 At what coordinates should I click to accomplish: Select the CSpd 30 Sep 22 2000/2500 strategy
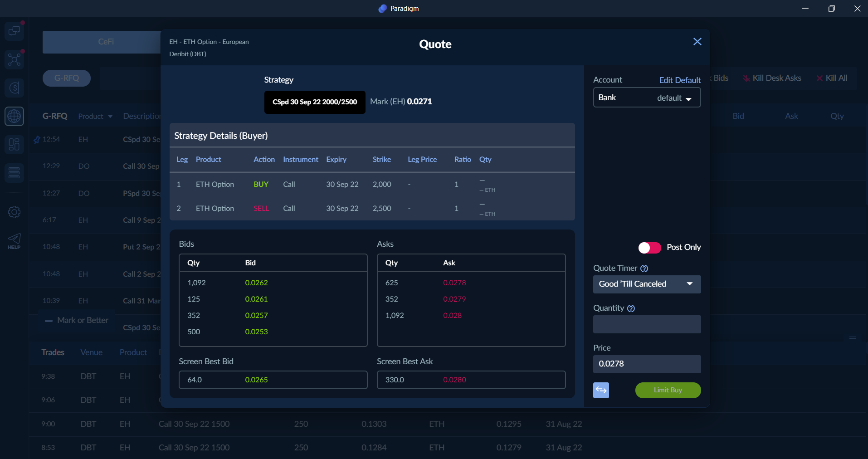[315, 102]
